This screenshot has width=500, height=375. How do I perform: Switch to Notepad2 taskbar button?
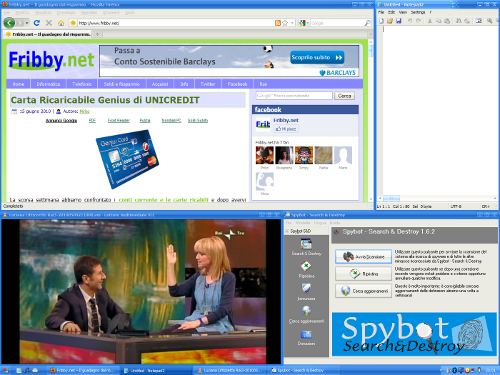(156, 370)
